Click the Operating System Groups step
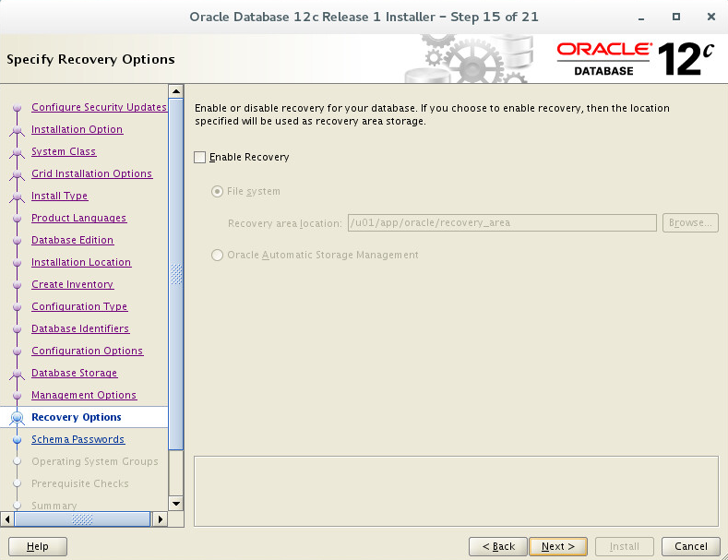This screenshot has width=728, height=560. 95,461
